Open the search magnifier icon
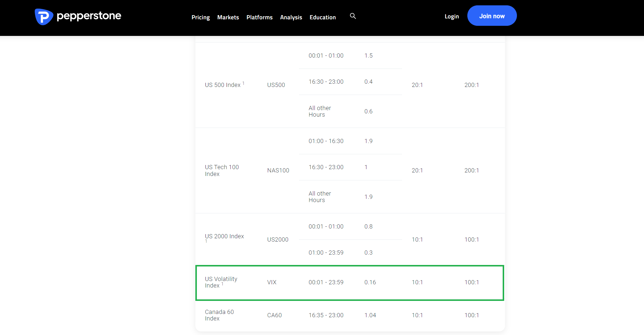Image resolution: width=644 pixels, height=335 pixels. (353, 16)
